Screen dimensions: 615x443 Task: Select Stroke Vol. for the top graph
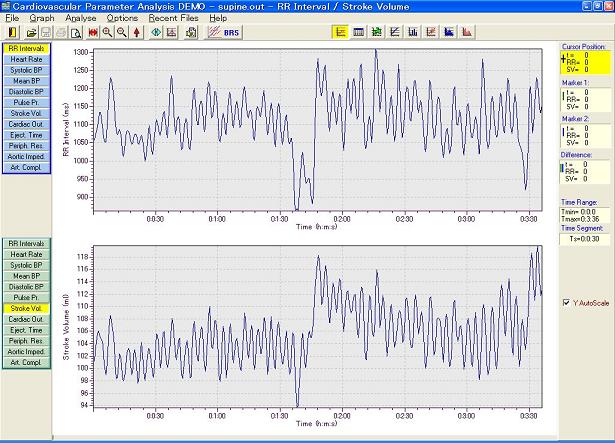pos(26,113)
